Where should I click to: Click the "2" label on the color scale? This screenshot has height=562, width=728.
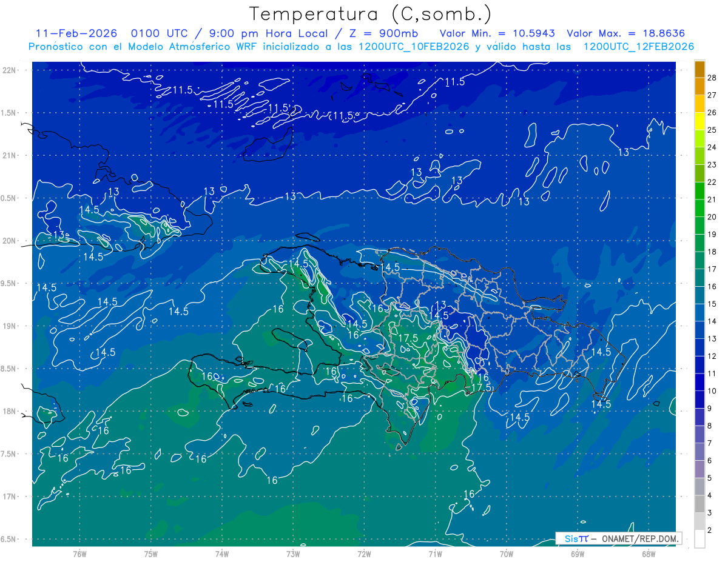point(710,530)
